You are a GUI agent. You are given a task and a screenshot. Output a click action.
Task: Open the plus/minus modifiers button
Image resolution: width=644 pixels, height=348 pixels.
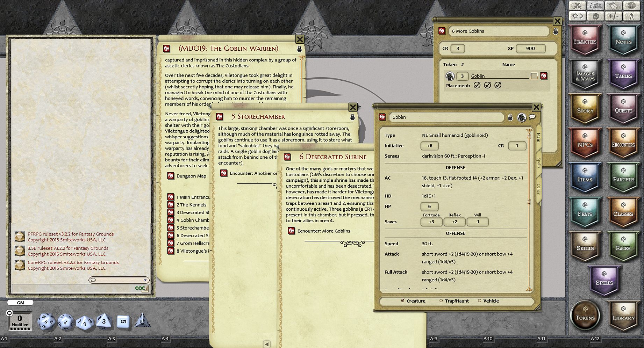[614, 16]
